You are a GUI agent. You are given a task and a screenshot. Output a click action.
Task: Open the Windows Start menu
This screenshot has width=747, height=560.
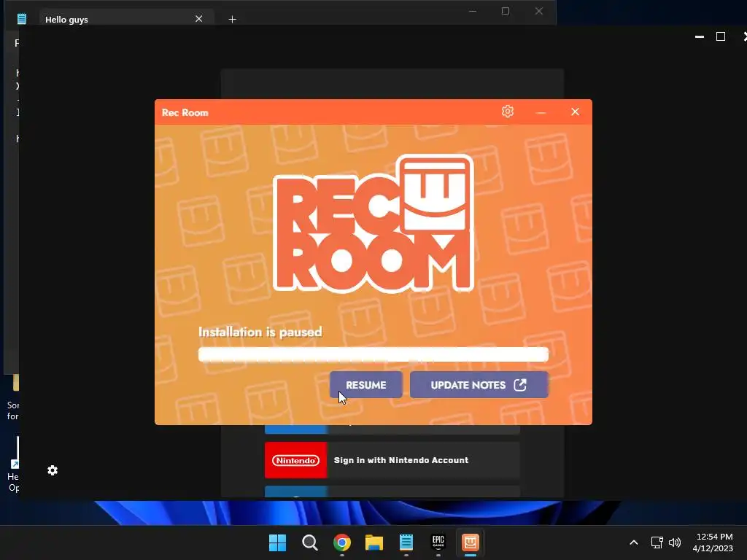point(277,542)
